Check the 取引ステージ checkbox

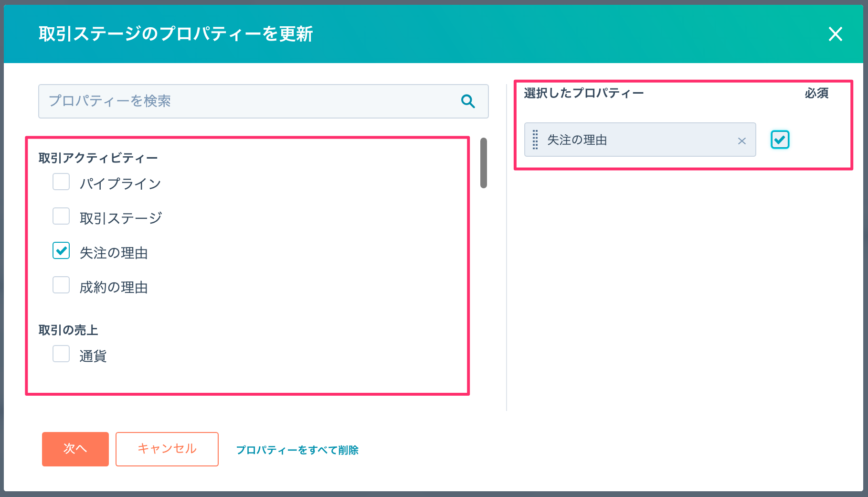click(61, 216)
